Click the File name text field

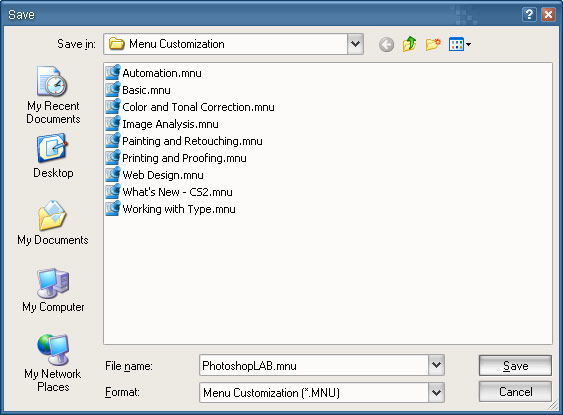coord(314,365)
